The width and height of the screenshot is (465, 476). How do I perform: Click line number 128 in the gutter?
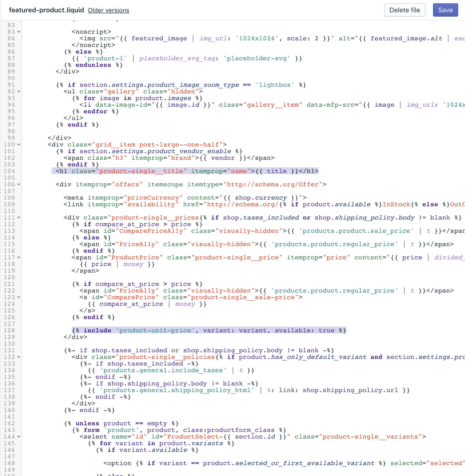[x=9, y=330]
